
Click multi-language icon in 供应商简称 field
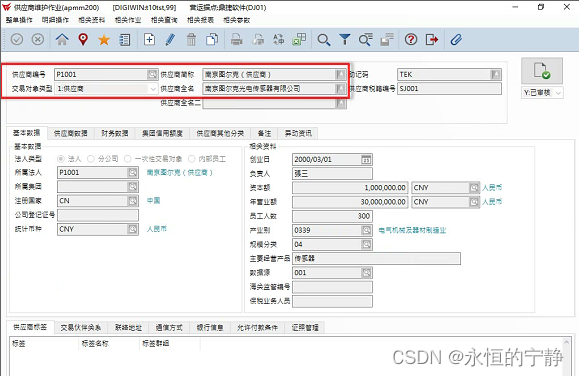pos(340,75)
